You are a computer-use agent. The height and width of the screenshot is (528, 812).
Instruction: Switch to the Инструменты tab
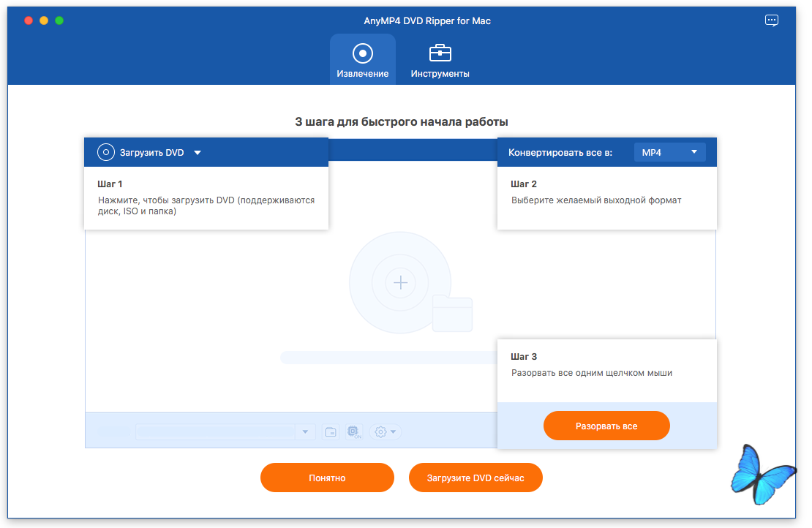[440, 59]
